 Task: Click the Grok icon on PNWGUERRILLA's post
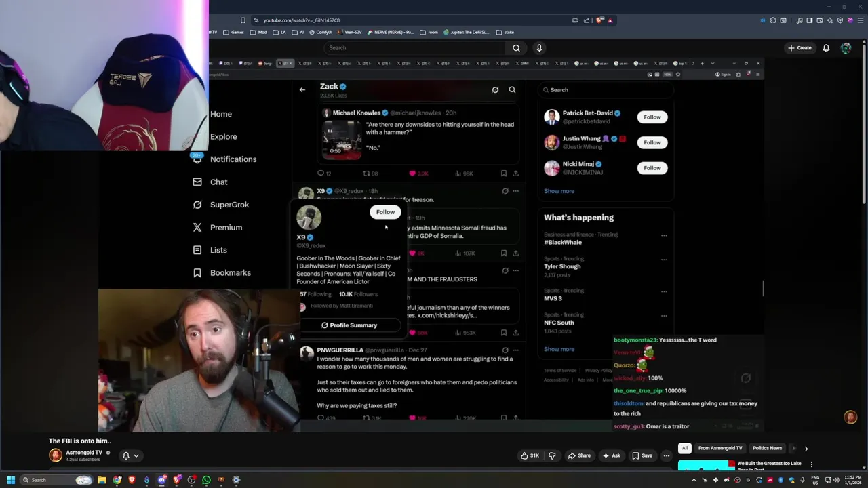pos(505,350)
